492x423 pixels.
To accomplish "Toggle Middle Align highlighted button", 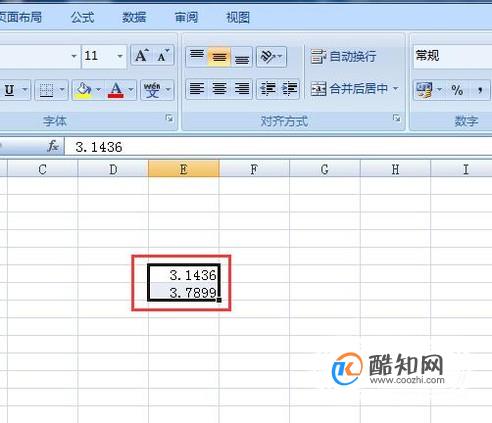I will coord(219,56).
